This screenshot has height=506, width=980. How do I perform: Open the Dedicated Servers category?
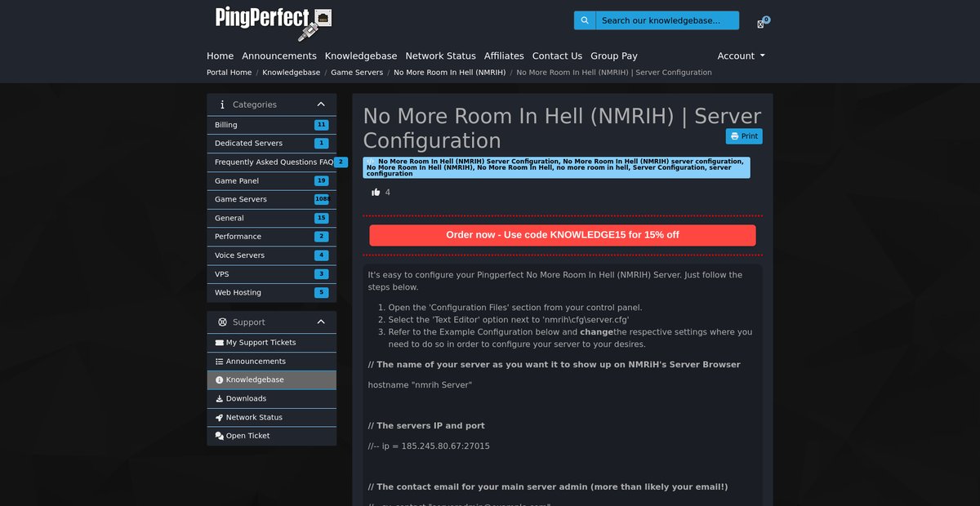pyautogui.click(x=272, y=144)
